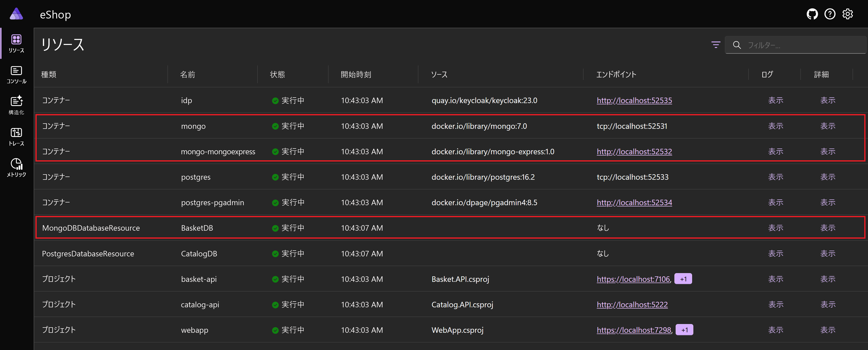This screenshot has height=350, width=868.
Task: Click the running status icon for mongo
Action: (275, 127)
